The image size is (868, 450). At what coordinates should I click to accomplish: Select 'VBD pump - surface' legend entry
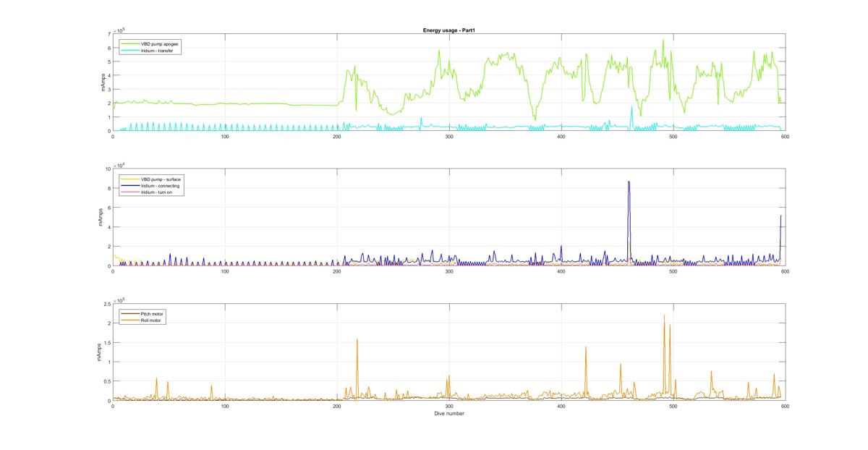[161, 179]
